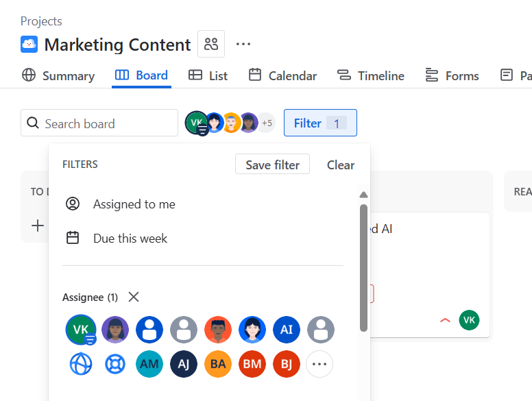
Task: Clear all applied filters
Action: tap(341, 165)
